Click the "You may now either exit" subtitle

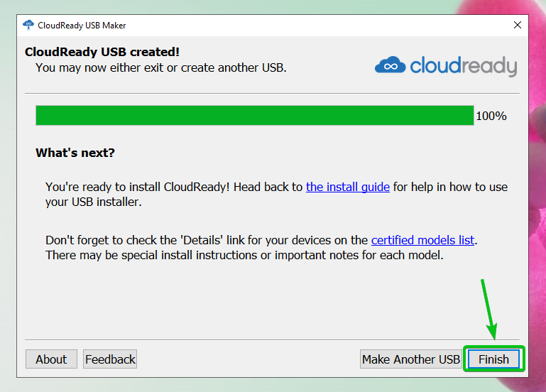click(160, 68)
